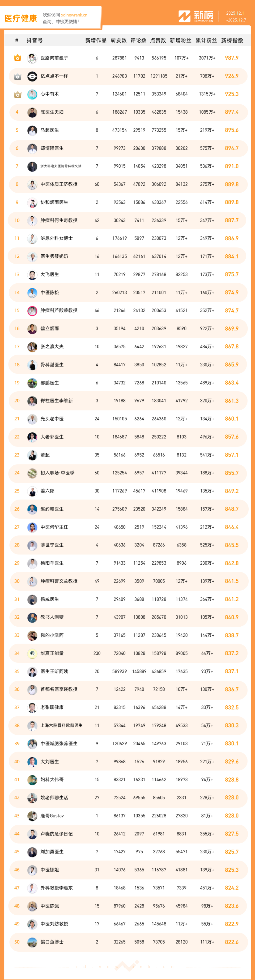Click the avatar next to 马超医生

(x=32, y=130)
